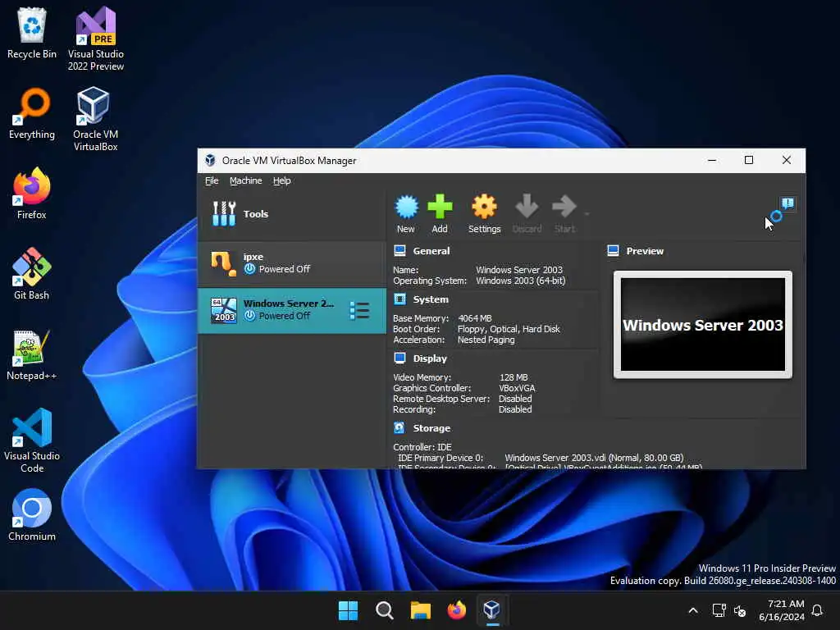The height and width of the screenshot is (630, 840).
Task: Click the VirtualBox title bar cube icon
Action: pos(211,160)
